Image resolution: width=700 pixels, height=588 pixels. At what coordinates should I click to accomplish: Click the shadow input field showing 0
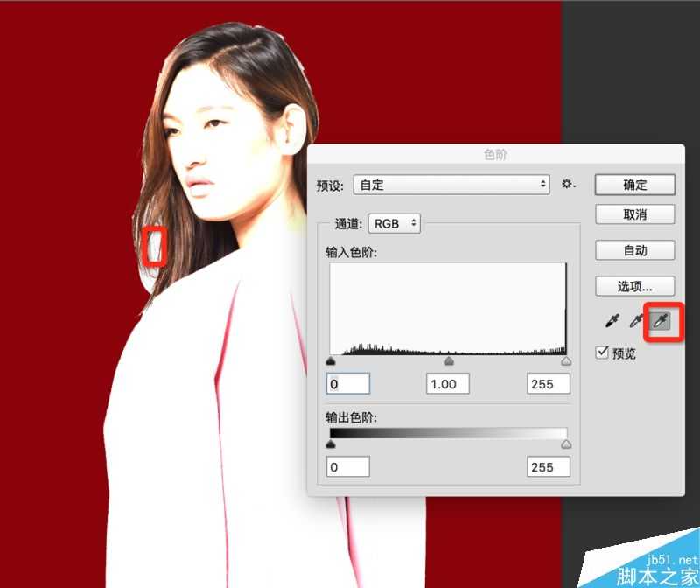point(347,383)
